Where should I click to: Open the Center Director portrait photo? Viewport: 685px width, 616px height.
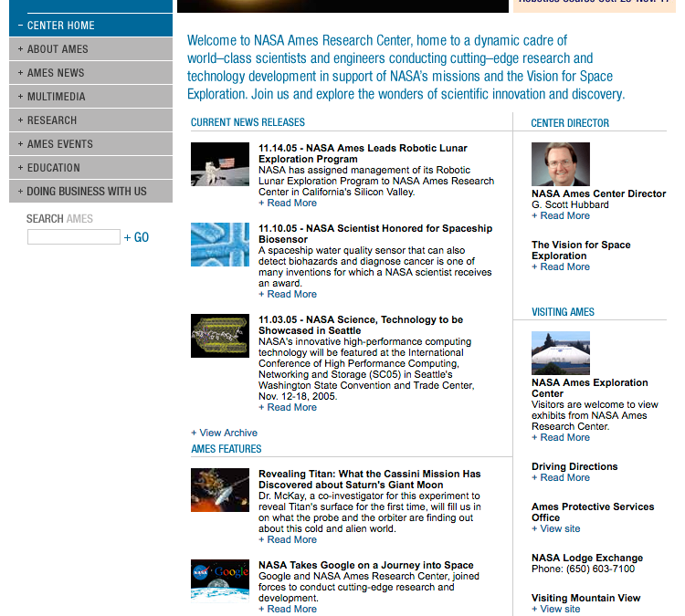coord(561,164)
